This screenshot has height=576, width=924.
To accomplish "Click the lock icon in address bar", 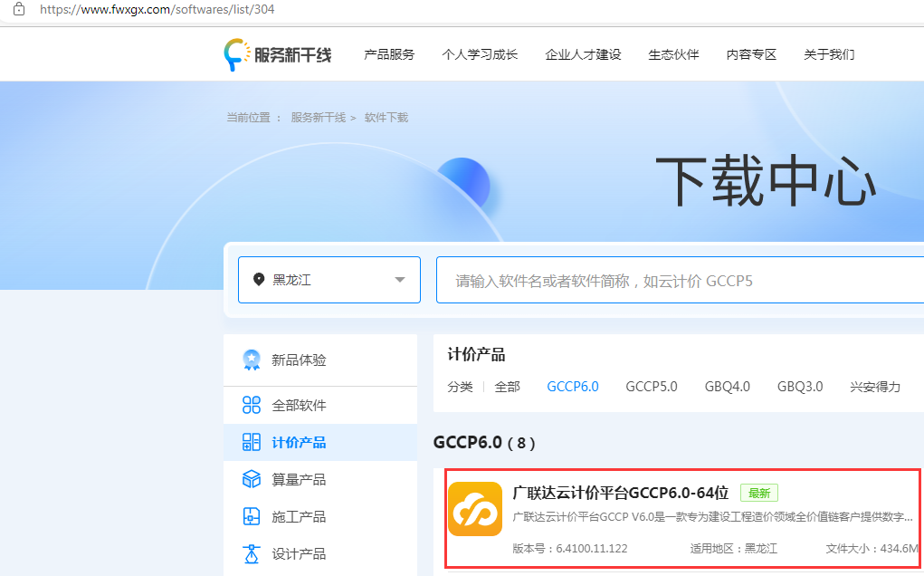I will pos(19,9).
